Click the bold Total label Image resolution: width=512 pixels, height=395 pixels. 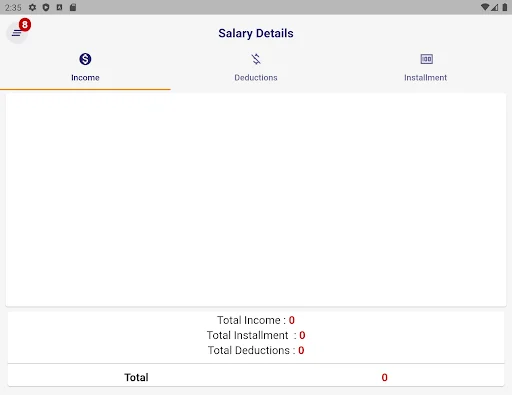point(136,377)
